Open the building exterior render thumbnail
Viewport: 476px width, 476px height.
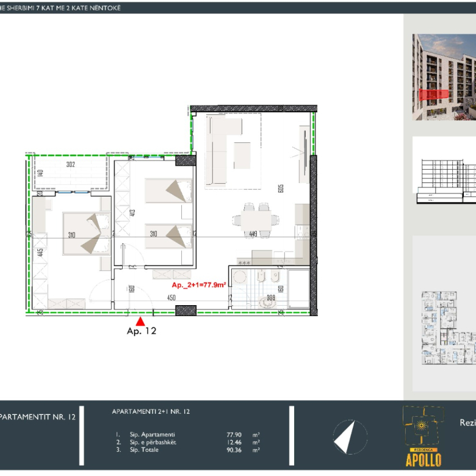[x=444, y=77]
